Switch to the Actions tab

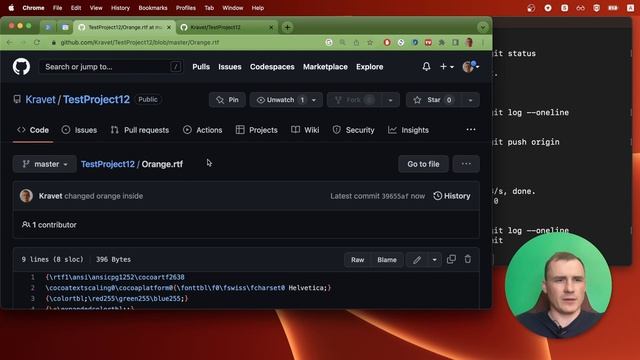[202, 130]
